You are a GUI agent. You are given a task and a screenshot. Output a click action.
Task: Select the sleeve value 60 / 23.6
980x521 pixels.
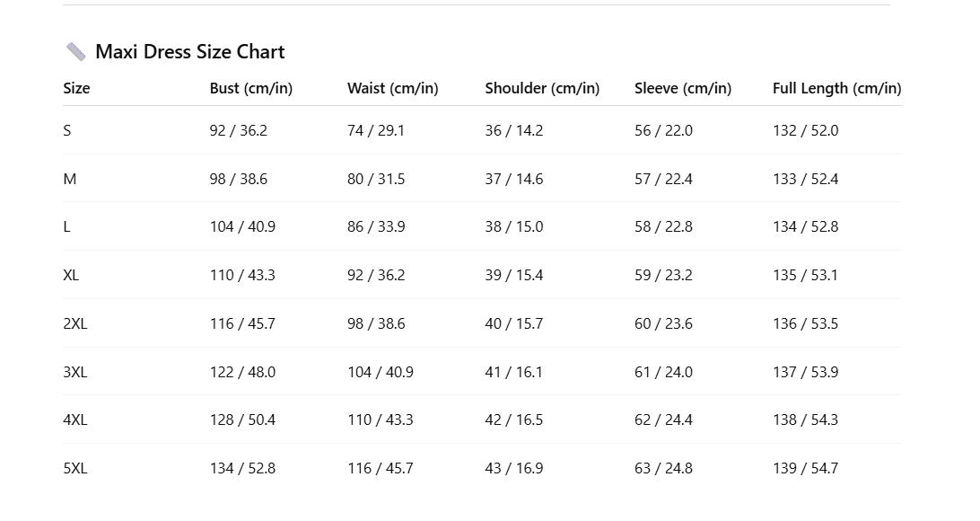(x=663, y=323)
